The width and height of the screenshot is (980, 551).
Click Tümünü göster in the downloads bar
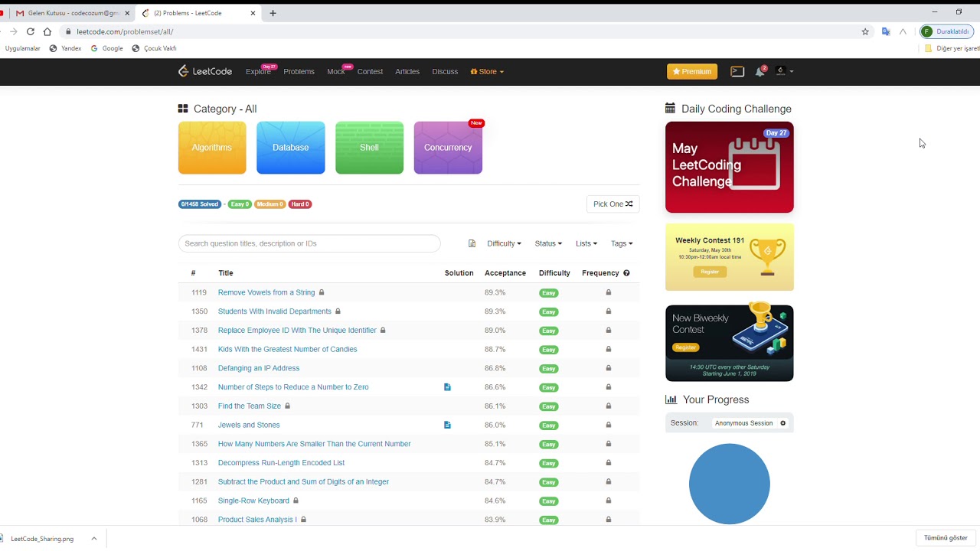point(946,538)
